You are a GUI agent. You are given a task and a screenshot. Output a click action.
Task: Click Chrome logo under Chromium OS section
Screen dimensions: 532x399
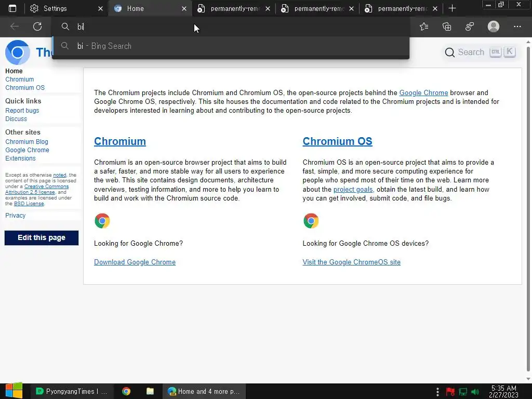(311, 221)
